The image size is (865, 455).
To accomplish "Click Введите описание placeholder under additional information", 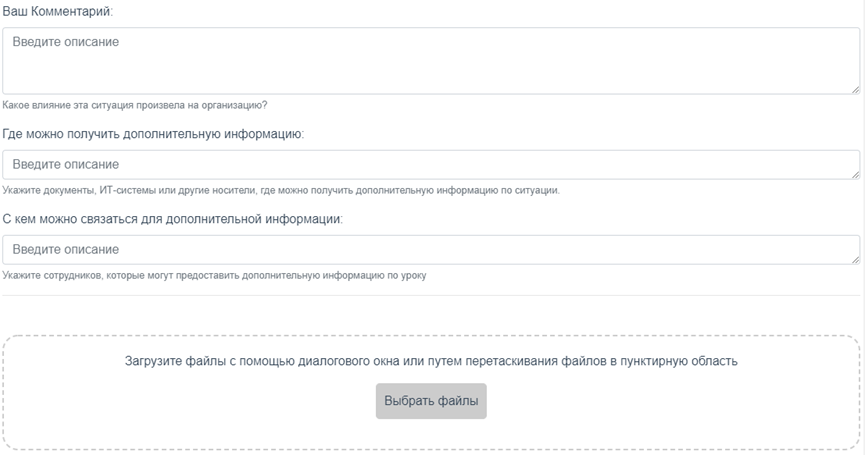I will click(66, 164).
